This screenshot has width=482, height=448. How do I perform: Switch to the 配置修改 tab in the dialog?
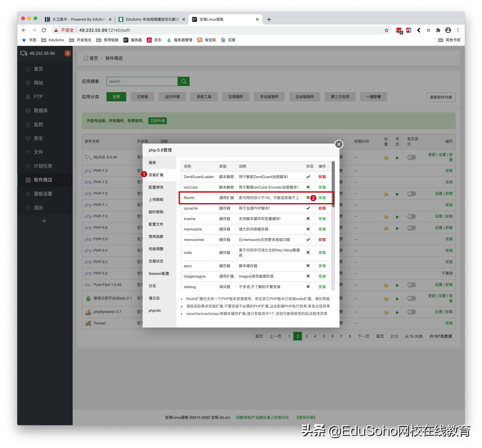point(156,187)
